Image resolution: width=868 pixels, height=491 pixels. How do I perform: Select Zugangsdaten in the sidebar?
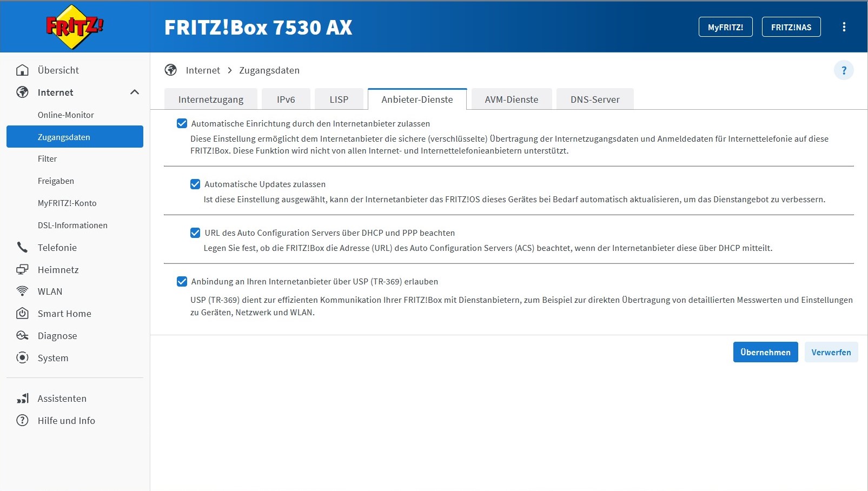pyautogui.click(x=75, y=137)
